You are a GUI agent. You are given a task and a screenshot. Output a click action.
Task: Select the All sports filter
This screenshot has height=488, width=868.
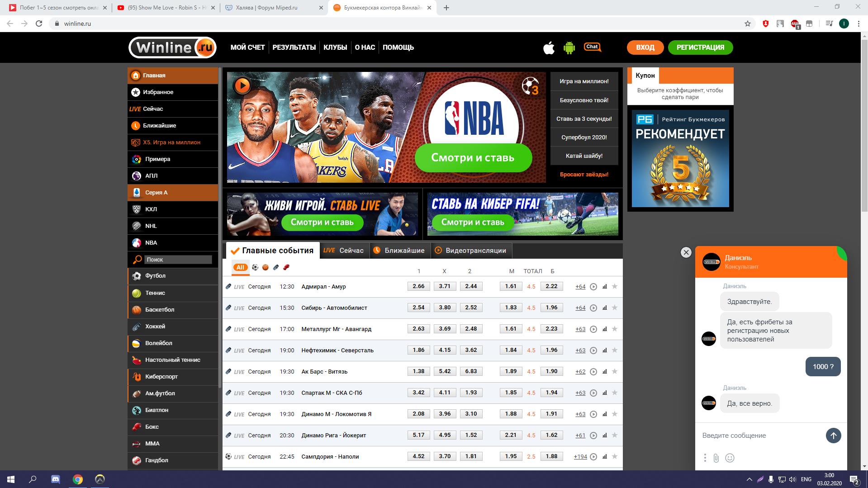tap(240, 267)
